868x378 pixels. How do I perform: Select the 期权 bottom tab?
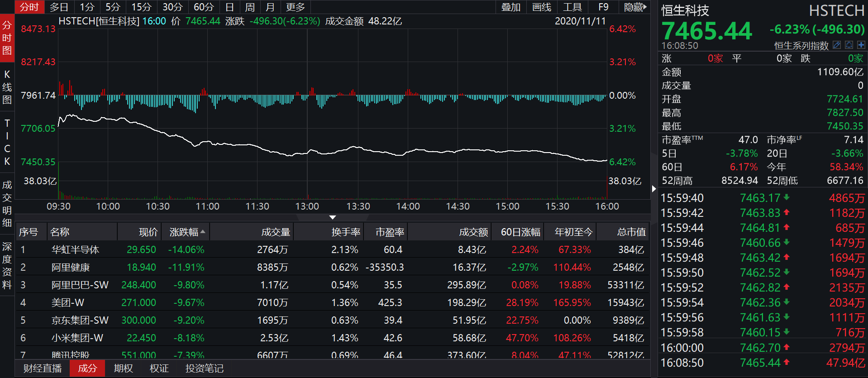pyautogui.click(x=123, y=368)
